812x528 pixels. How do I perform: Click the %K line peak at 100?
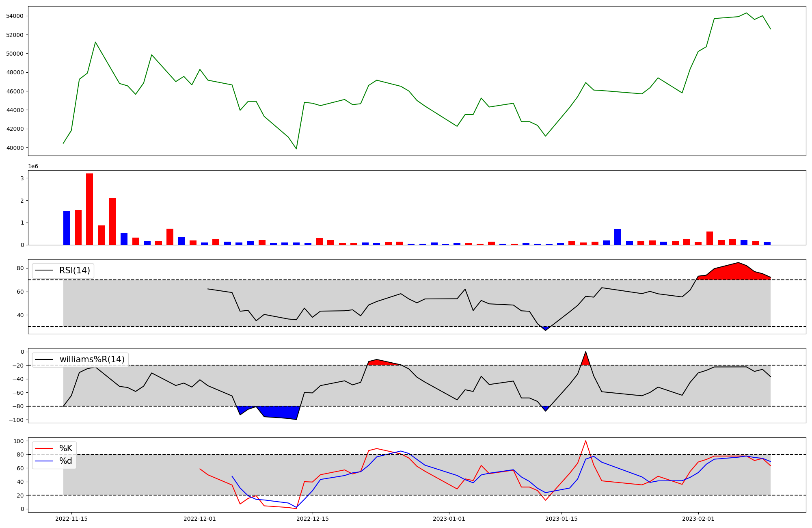[x=585, y=441]
